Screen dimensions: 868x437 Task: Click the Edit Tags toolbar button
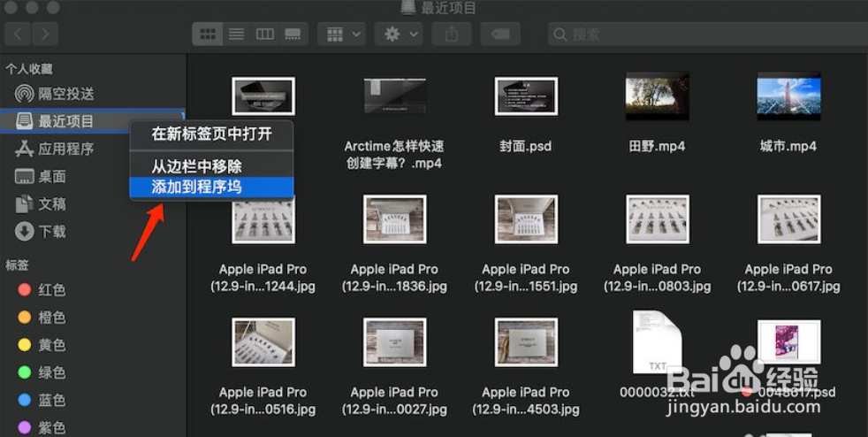[500, 34]
